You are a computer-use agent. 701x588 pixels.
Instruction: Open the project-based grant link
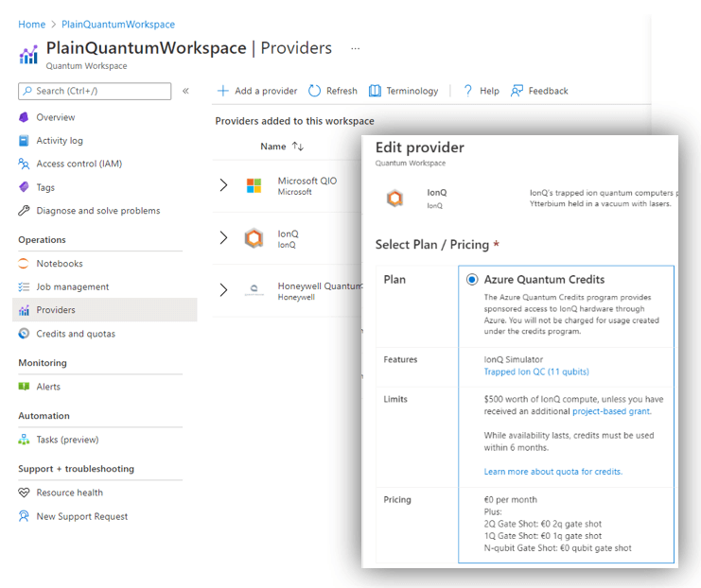[x=611, y=411]
